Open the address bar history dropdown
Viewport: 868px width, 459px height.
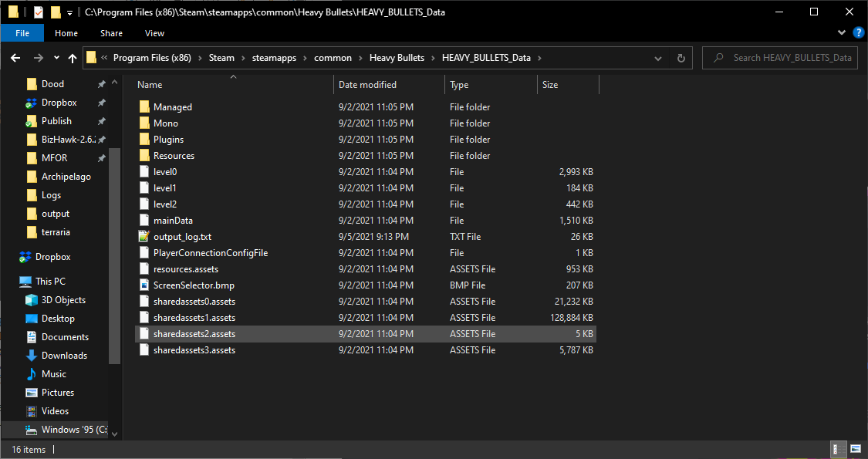[657, 57]
